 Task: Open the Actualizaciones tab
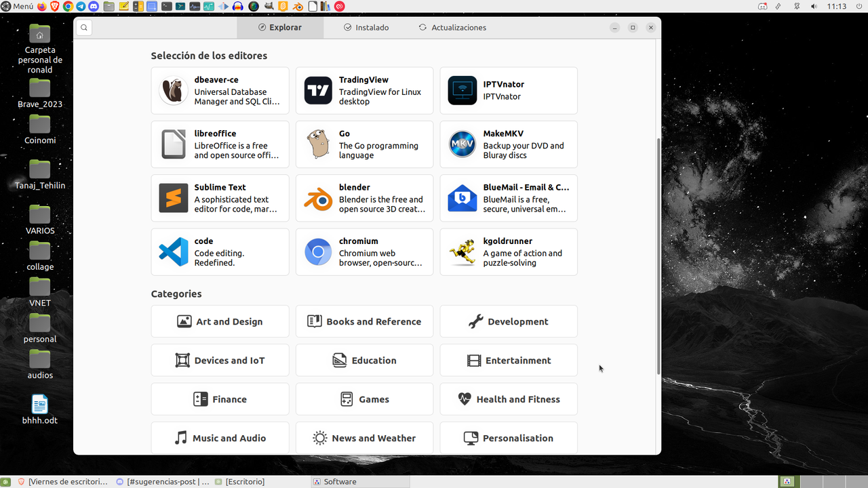[452, 28]
